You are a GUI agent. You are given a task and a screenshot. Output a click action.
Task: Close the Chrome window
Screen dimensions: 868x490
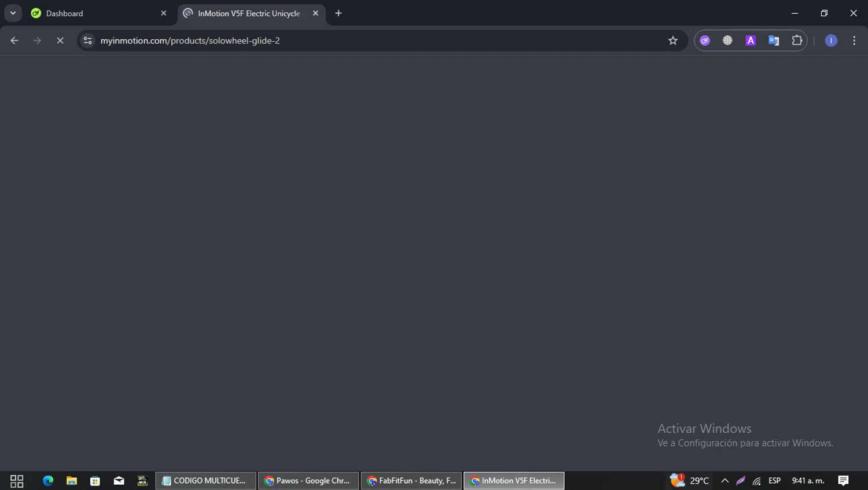[x=854, y=13]
